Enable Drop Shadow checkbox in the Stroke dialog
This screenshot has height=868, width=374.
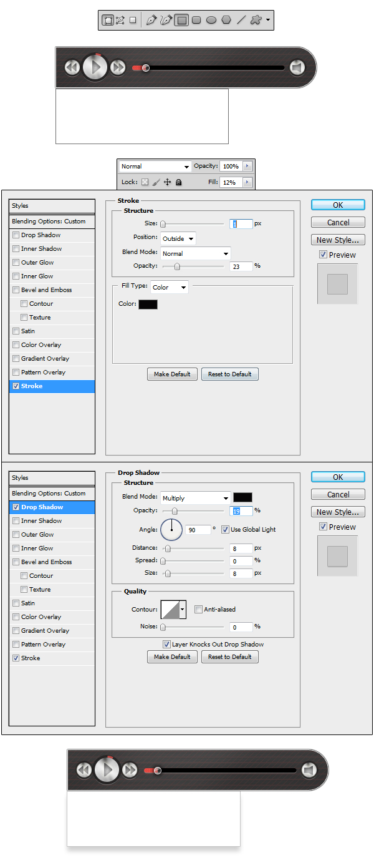(16, 235)
